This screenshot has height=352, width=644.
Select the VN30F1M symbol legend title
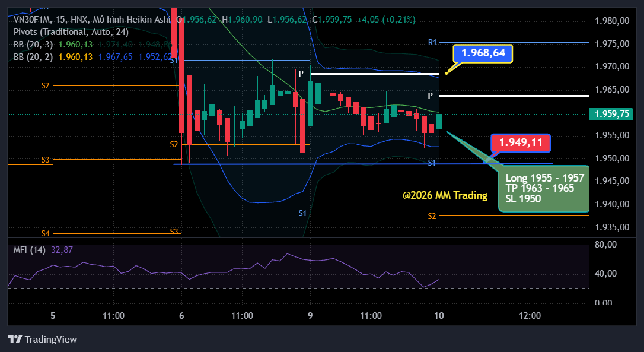[91, 20]
